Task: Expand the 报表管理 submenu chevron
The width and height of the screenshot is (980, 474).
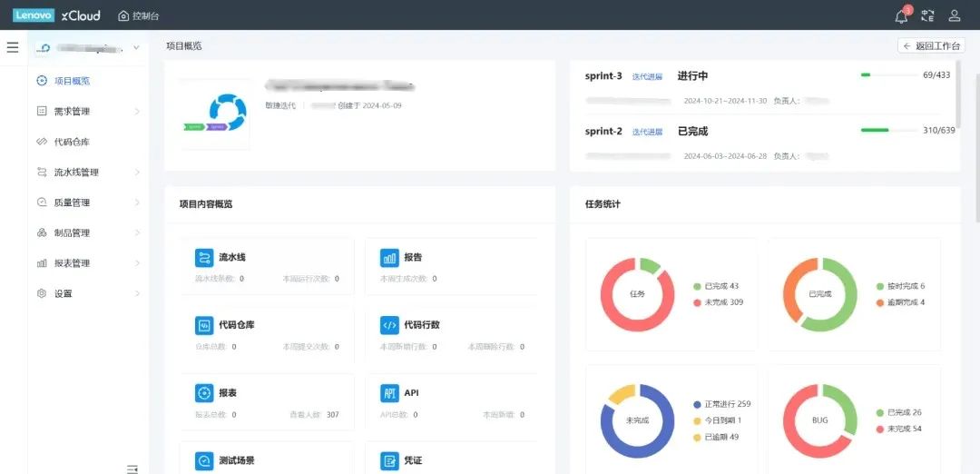Action: (x=137, y=263)
